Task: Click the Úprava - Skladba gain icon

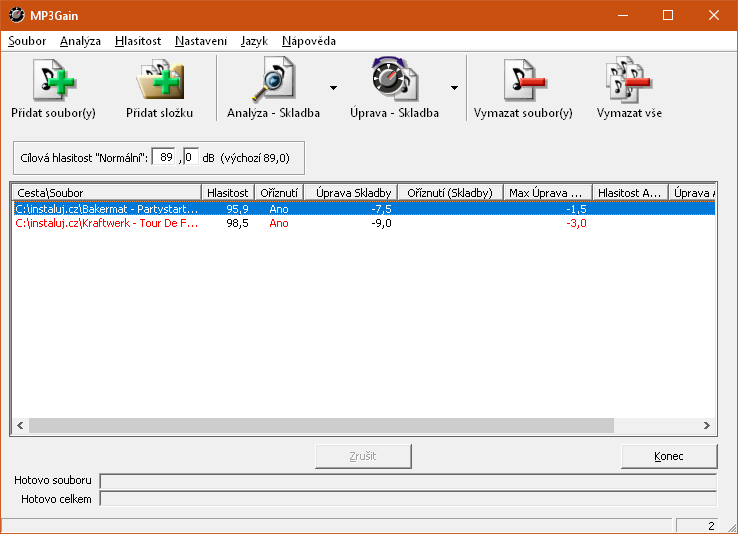Action: click(x=394, y=82)
